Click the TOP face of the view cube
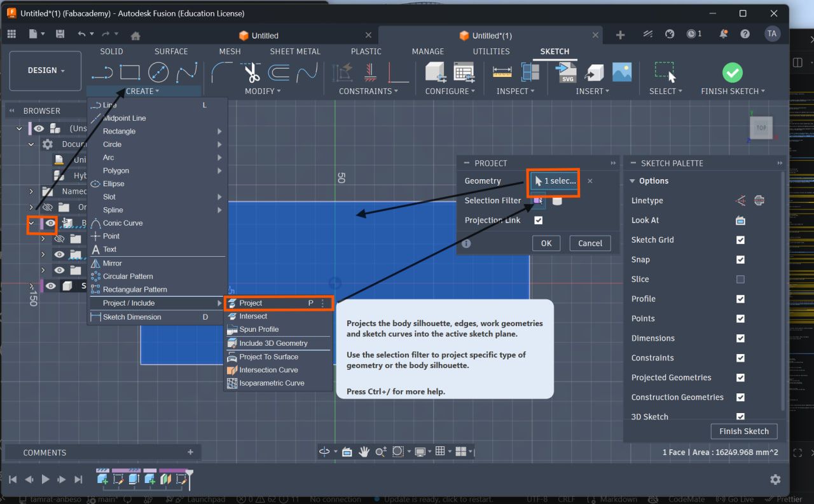The image size is (814, 504). (761, 128)
